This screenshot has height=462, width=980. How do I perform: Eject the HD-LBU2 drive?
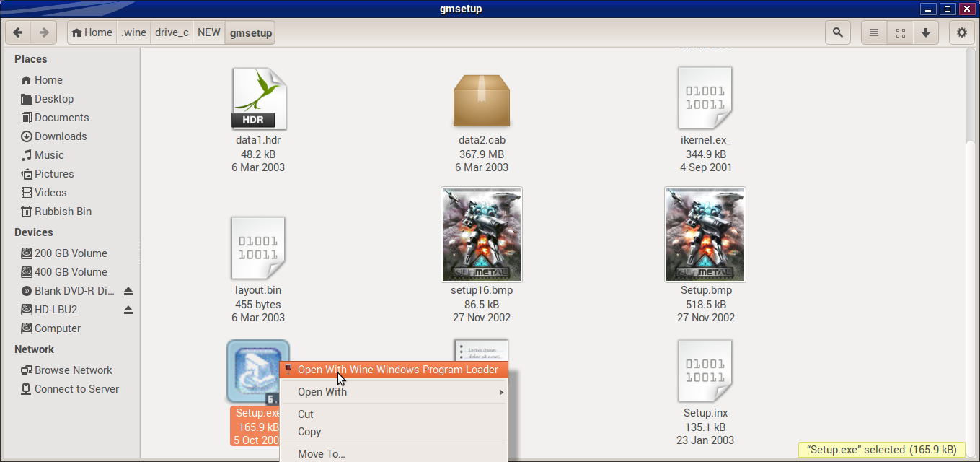(x=128, y=310)
